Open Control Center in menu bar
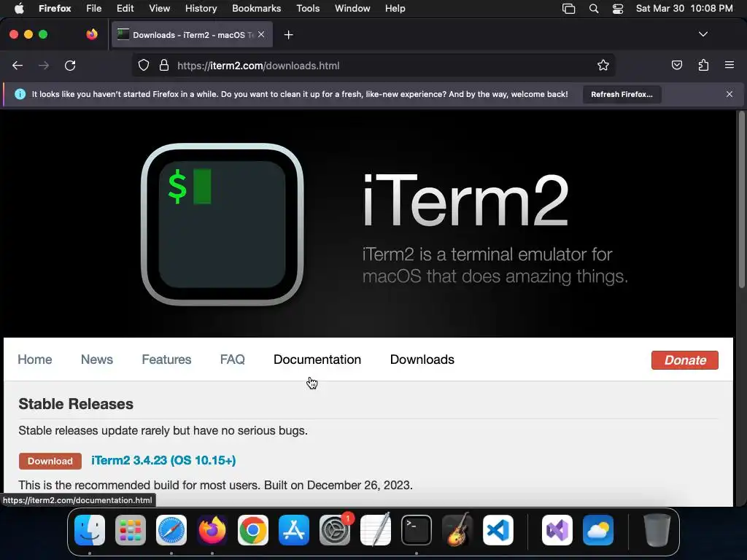The image size is (747, 560). [x=618, y=9]
